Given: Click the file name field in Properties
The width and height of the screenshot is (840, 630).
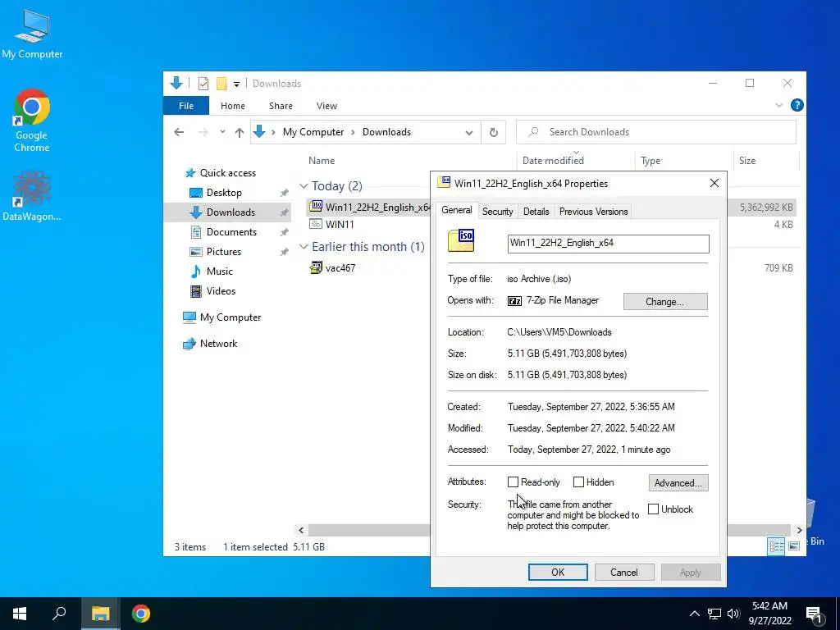Looking at the screenshot, I should tap(608, 243).
